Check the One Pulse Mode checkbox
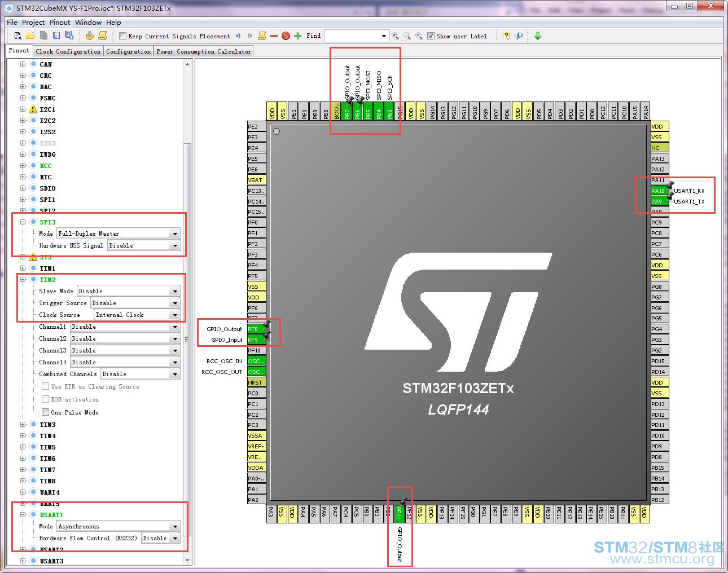The height and width of the screenshot is (573, 728). click(x=45, y=412)
